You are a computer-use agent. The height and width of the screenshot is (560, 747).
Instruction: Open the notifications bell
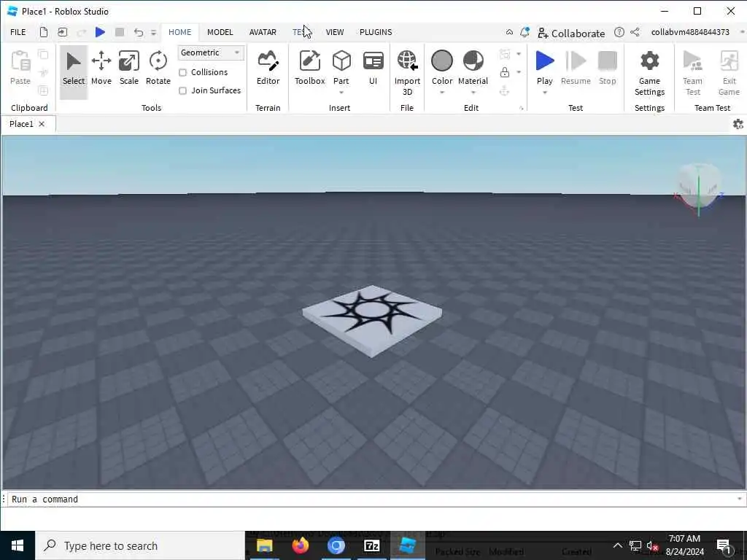point(525,32)
